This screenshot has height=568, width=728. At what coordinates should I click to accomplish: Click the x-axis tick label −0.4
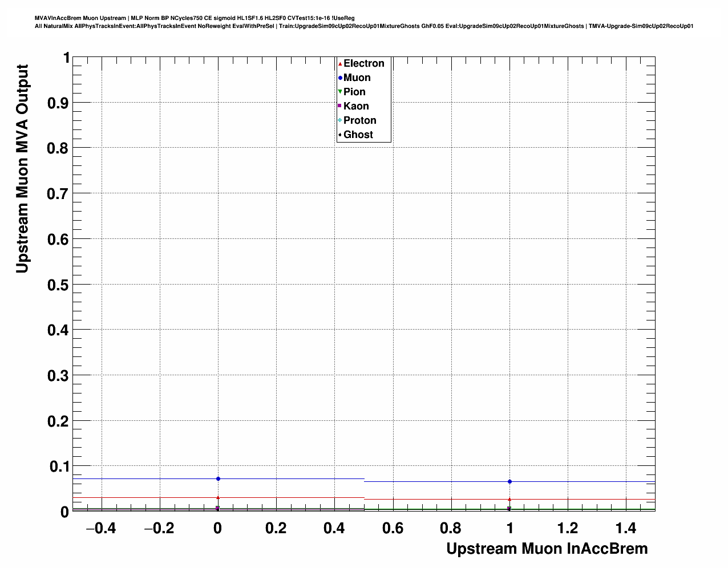(x=100, y=529)
